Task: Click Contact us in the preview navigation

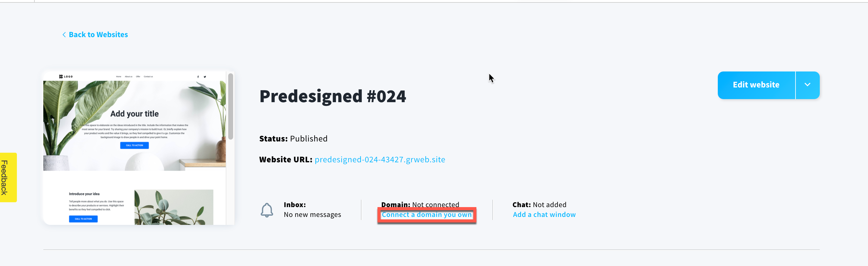Action: pyautogui.click(x=148, y=77)
